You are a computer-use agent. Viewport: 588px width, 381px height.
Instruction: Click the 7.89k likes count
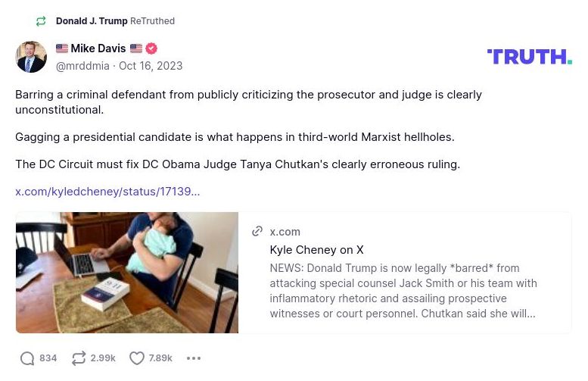pos(160,358)
